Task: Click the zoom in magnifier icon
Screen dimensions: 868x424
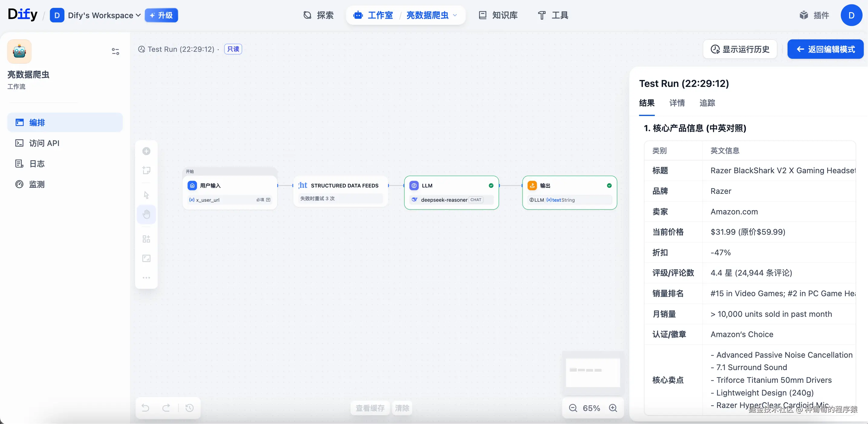Action: 613,408
